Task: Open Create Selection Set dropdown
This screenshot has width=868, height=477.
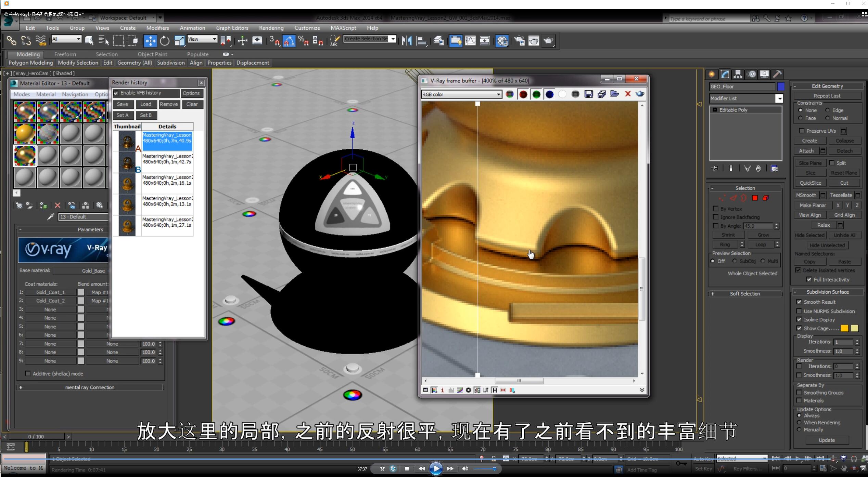Action: tap(370, 39)
